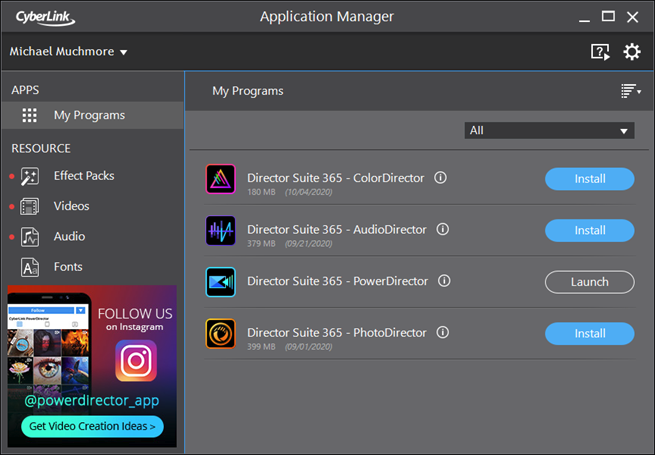
Task: Click the Audio music note icon
Action: tap(30, 237)
